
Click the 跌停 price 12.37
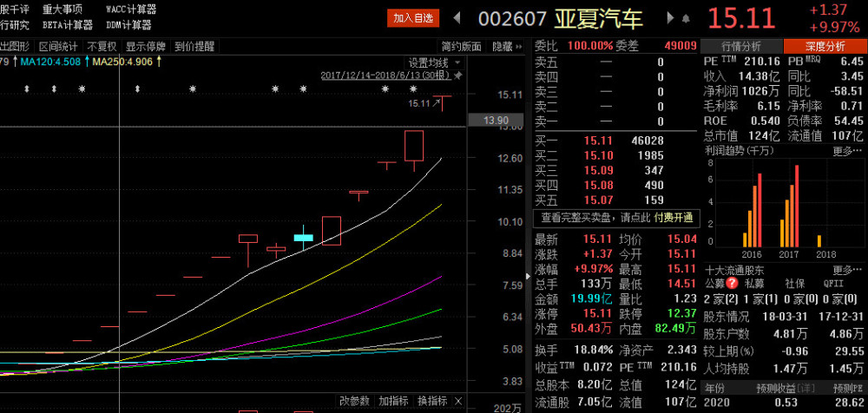tap(681, 314)
